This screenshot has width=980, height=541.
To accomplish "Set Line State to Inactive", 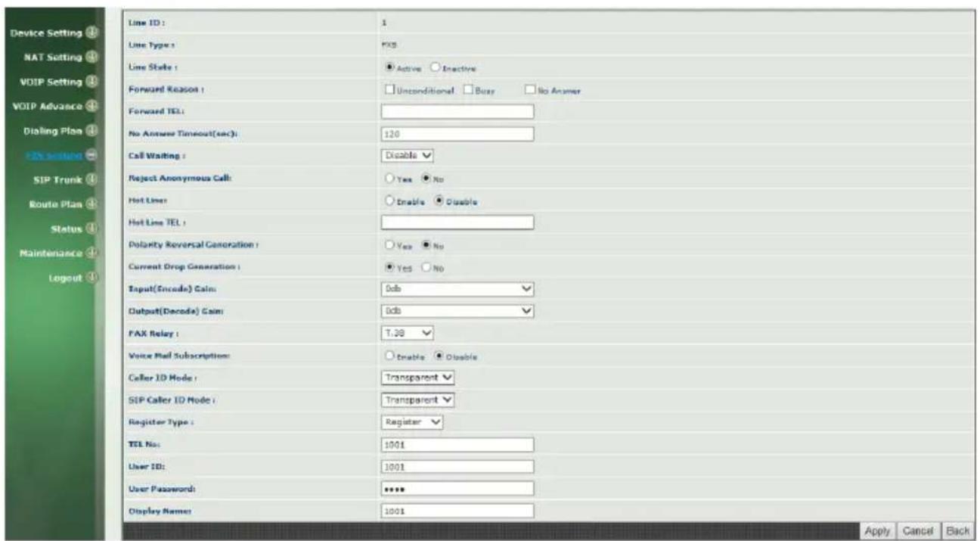I will coord(435,67).
